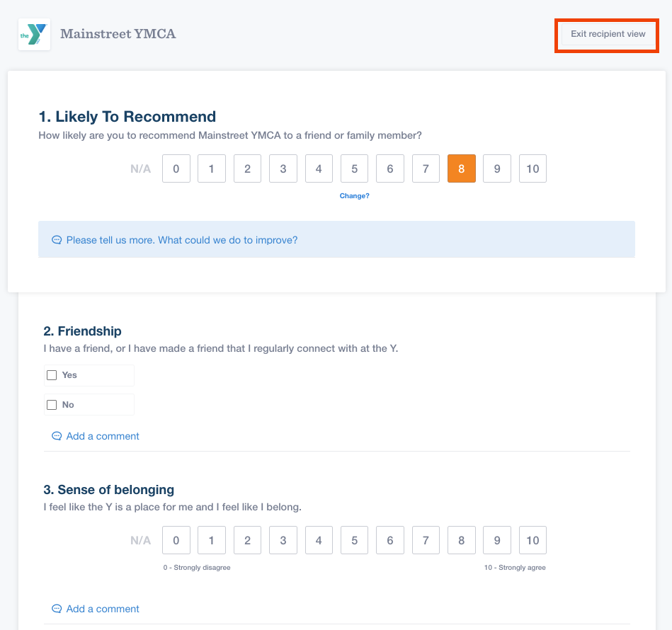The width and height of the screenshot is (672, 630).
Task: Click Add a comment under Sense of belonging
Action: 103,609
